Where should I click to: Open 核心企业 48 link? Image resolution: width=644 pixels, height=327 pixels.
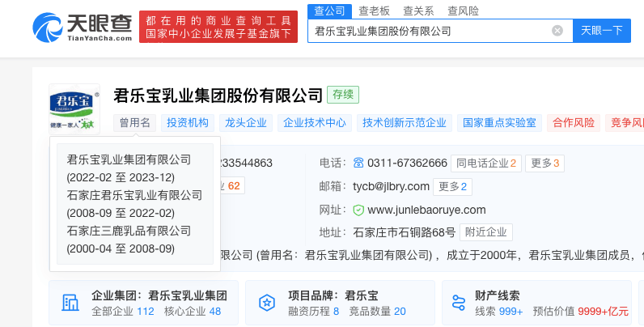pos(193,312)
